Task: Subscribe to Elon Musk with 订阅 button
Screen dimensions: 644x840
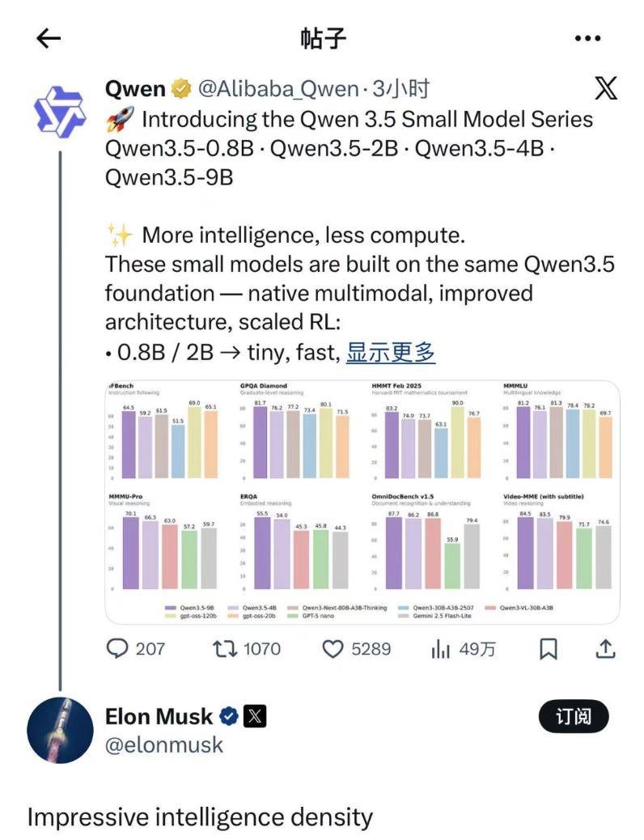Action: click(573, 716)
